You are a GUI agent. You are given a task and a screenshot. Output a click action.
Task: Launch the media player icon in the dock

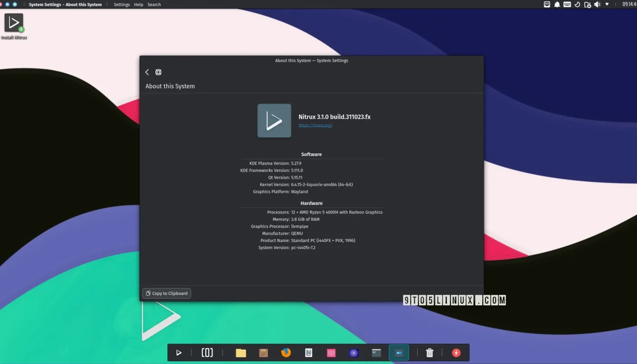354,353
